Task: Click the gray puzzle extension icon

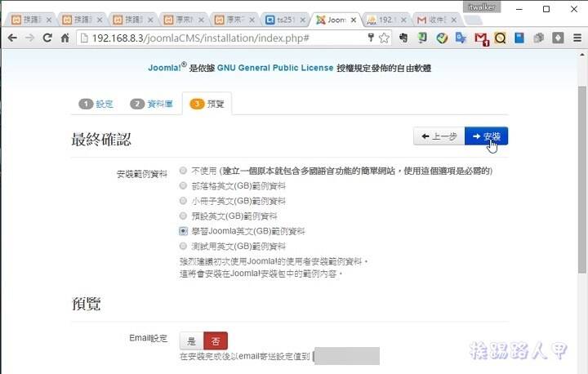Action: point(539,38)
